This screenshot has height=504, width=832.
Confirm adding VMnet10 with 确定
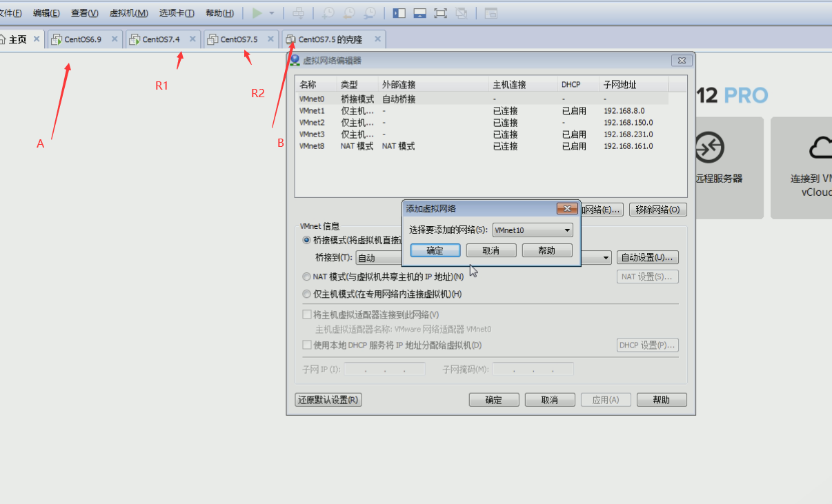[x=435, y=250]
